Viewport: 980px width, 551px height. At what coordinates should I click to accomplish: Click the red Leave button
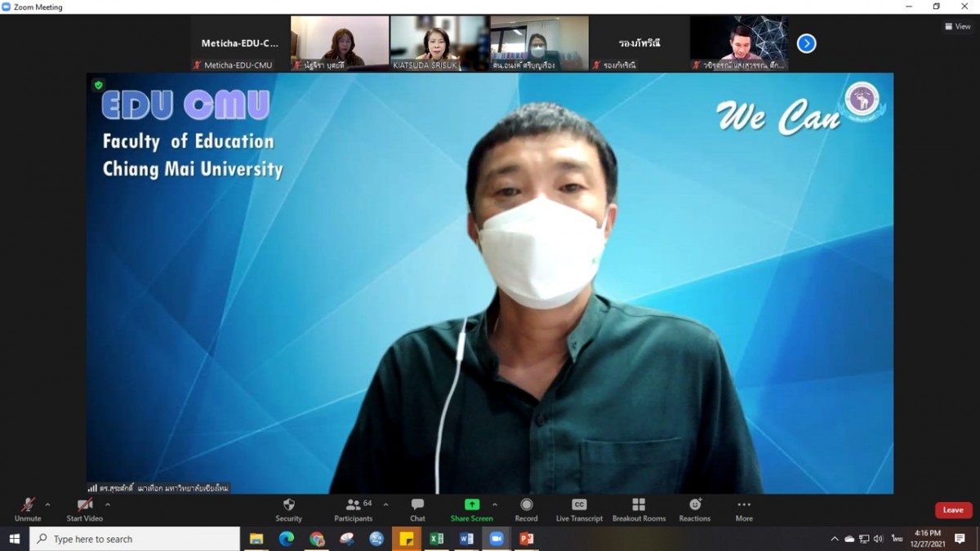953,510
